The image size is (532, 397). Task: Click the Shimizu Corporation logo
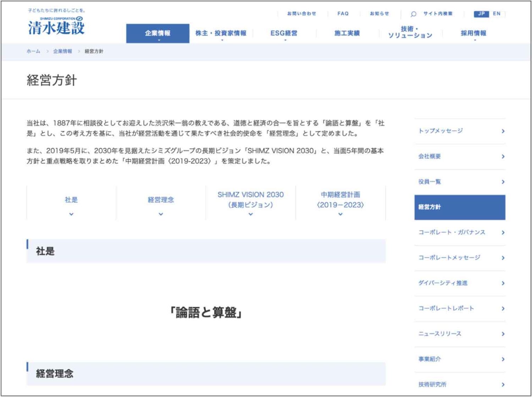pyautogui.click(x=56, y=26)
